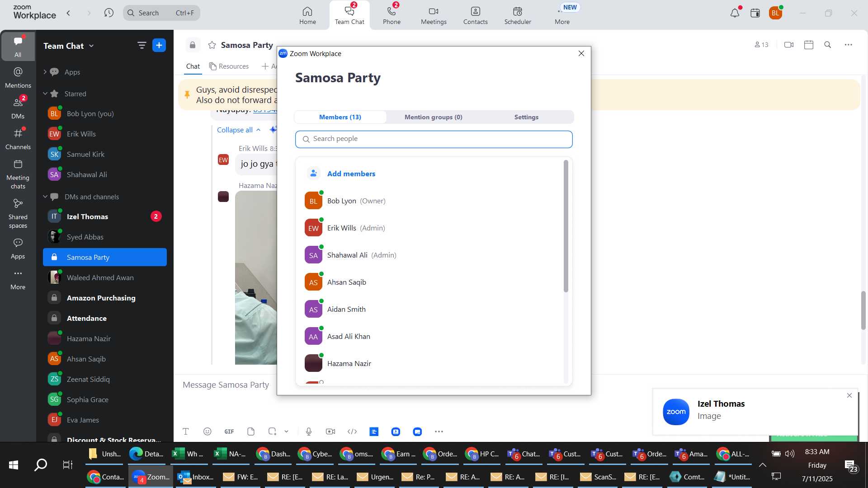Select the Chat tab

(193, 66)
